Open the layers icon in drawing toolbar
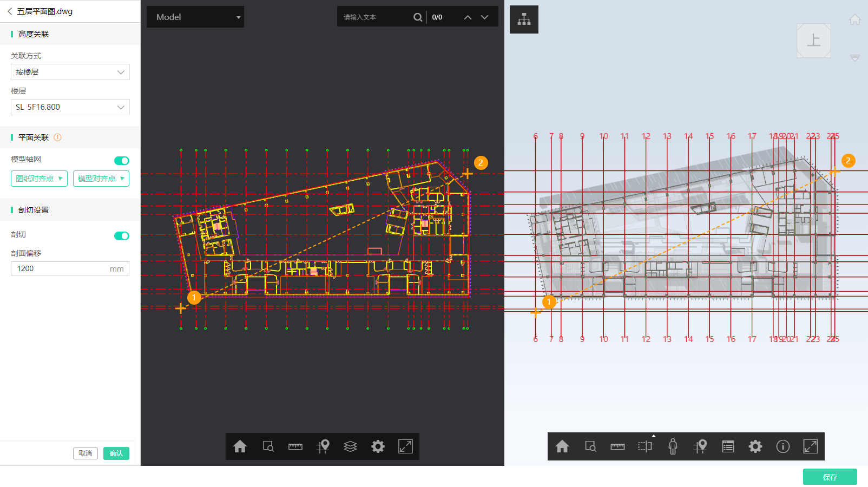Image resolution: width=868 pixels, height=487 pixels. click(x=351, y=446)
